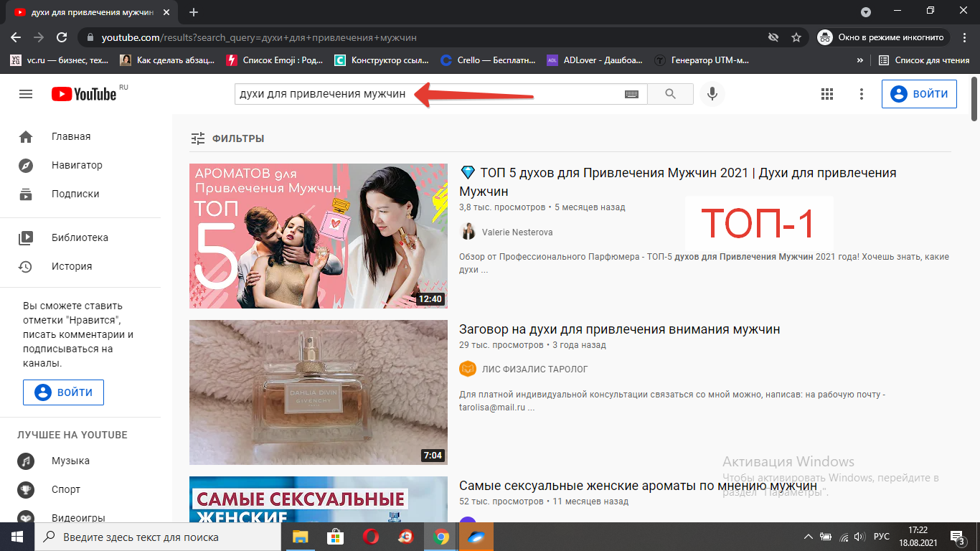Image resolution: width=980 pixels, height=551 pixels.
Task: Open the ЛИС ФИЗАЛИС ТАРОЛОГ channel
Action: [535, 369]
